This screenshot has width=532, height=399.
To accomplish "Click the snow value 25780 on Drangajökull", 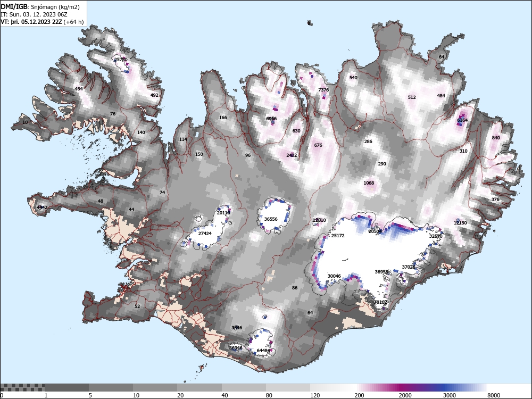I will pyautogui.click(x=121, y=60).
